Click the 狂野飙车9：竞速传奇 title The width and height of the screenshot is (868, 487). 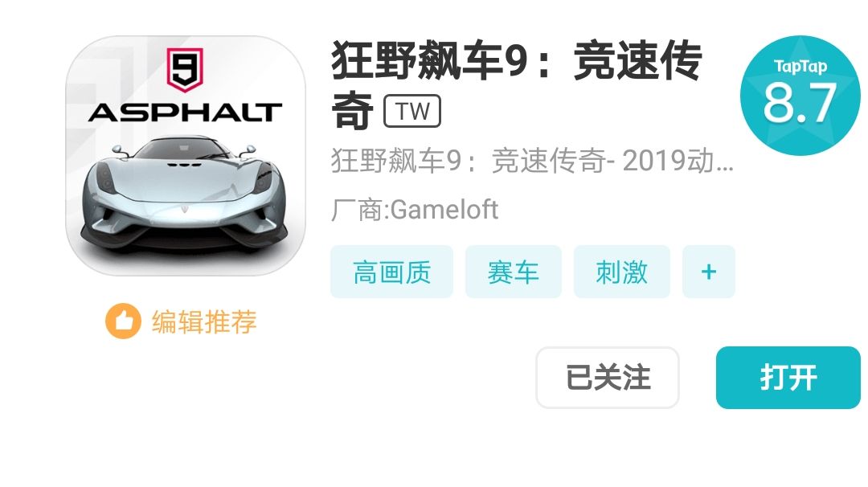tap(517, 84)
